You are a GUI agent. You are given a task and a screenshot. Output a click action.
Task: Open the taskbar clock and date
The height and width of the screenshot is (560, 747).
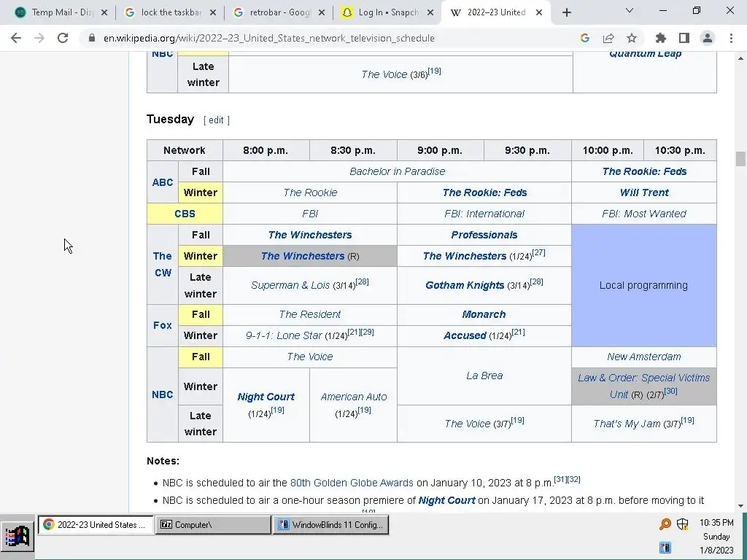716,536
